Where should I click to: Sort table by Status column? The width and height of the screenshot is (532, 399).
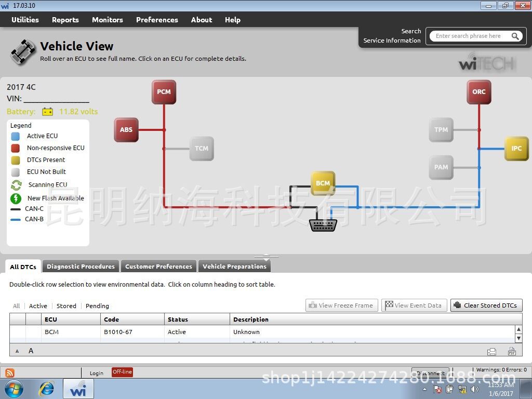tap(197, 320)
